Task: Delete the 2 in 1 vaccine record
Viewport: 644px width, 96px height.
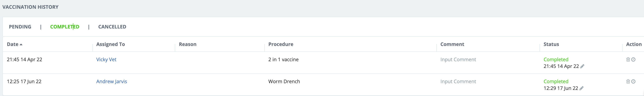Action: click(628, 60)
